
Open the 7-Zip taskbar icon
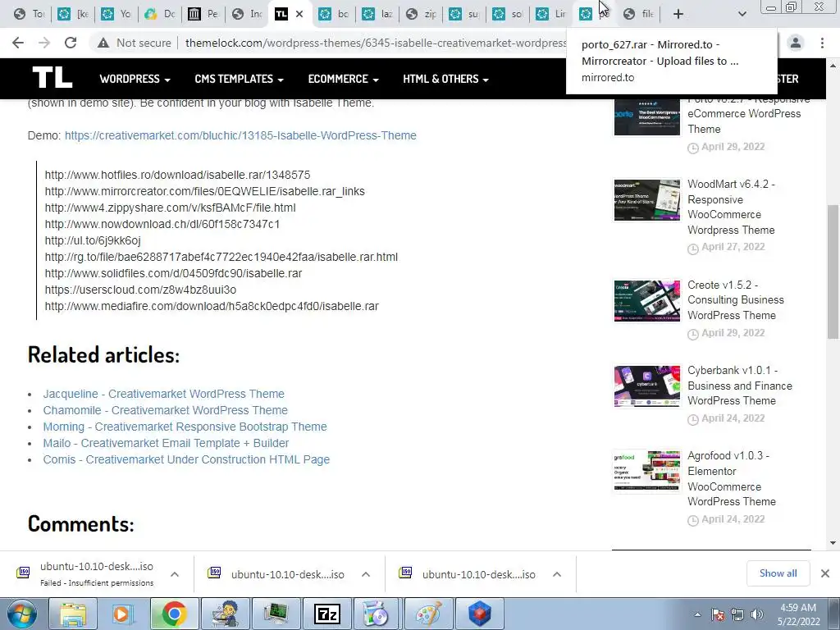326,614
